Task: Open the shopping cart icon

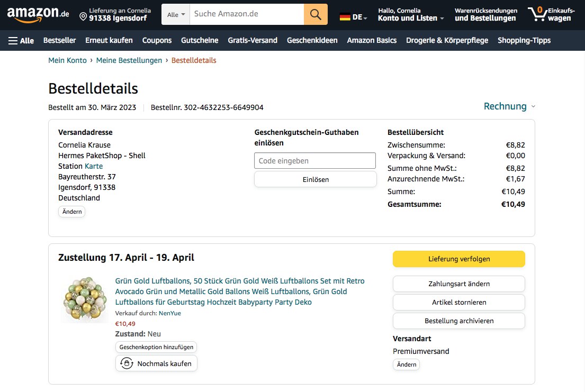Action: click(x=538, y=14)
